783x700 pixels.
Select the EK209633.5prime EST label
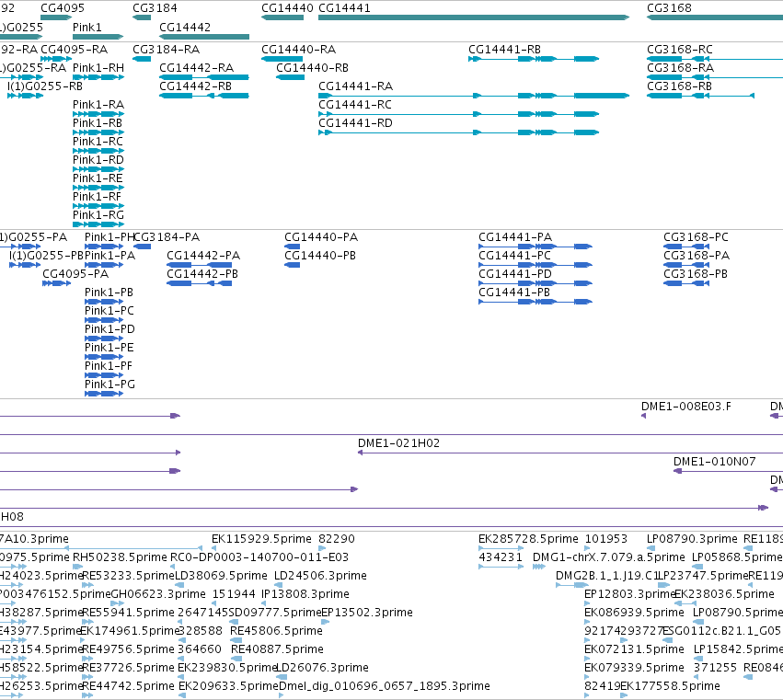tap(228, 686)
